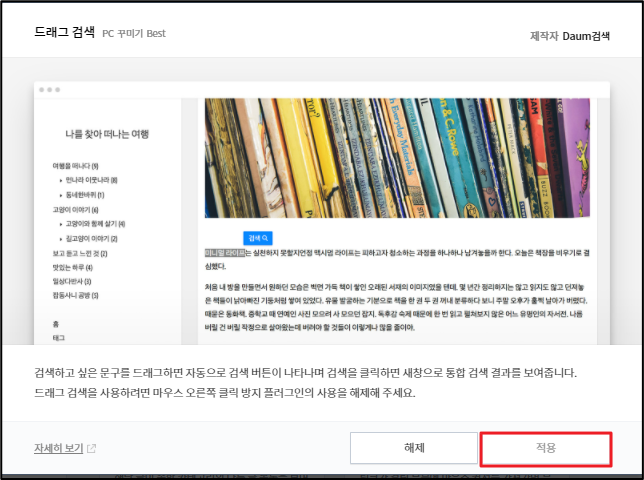Click the 태그 item in preview sidebar
644x480 pixels.
tap(59, 338)
